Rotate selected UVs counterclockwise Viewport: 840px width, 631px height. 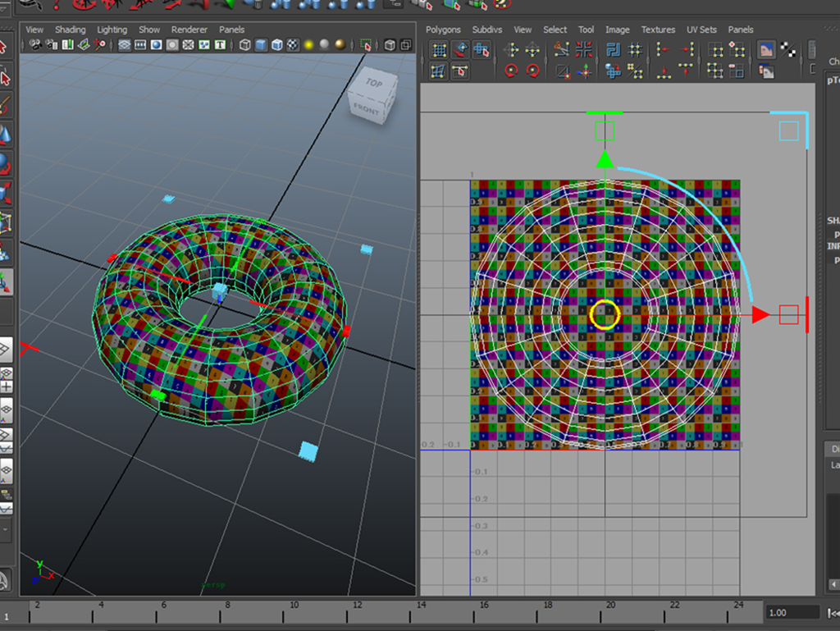[x=511, y=71]
